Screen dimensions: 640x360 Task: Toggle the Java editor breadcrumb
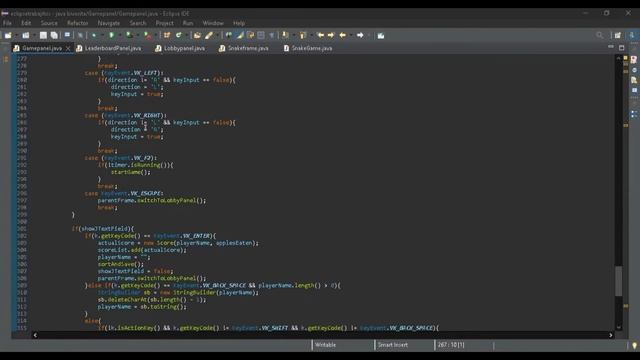click(229, 36)
